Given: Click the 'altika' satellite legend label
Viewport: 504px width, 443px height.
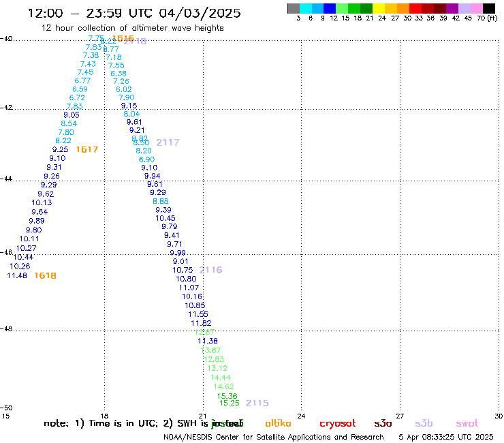Looking at the screenshot, I should point(278,423).
